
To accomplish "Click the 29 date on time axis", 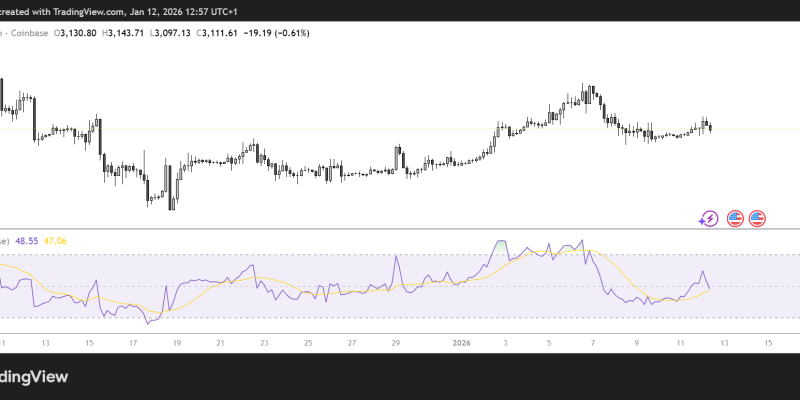I will click(x=396, y=342).
